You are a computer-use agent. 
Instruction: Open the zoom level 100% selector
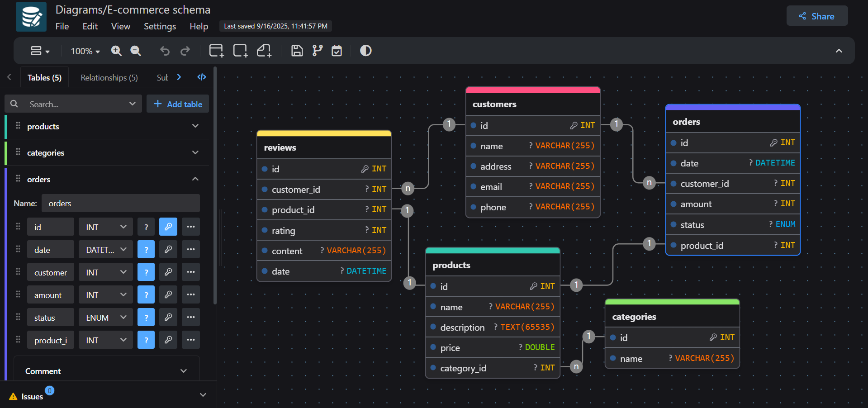[x=84, y=51]
